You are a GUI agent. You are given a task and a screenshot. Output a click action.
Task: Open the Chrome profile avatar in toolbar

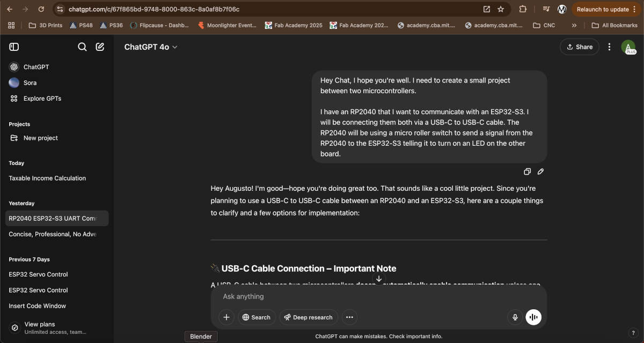point(562,9)
